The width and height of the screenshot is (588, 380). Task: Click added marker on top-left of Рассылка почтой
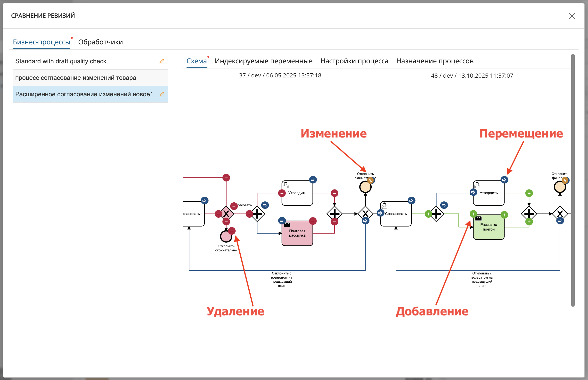pyautogui.click(x=473, y=214)
